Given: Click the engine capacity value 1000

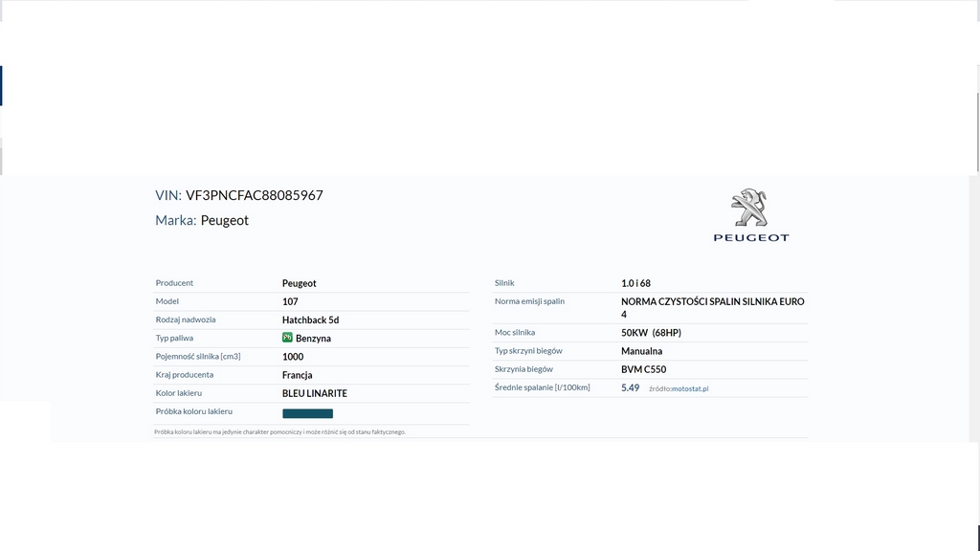Looking at the screenshot, I should 293,357.
